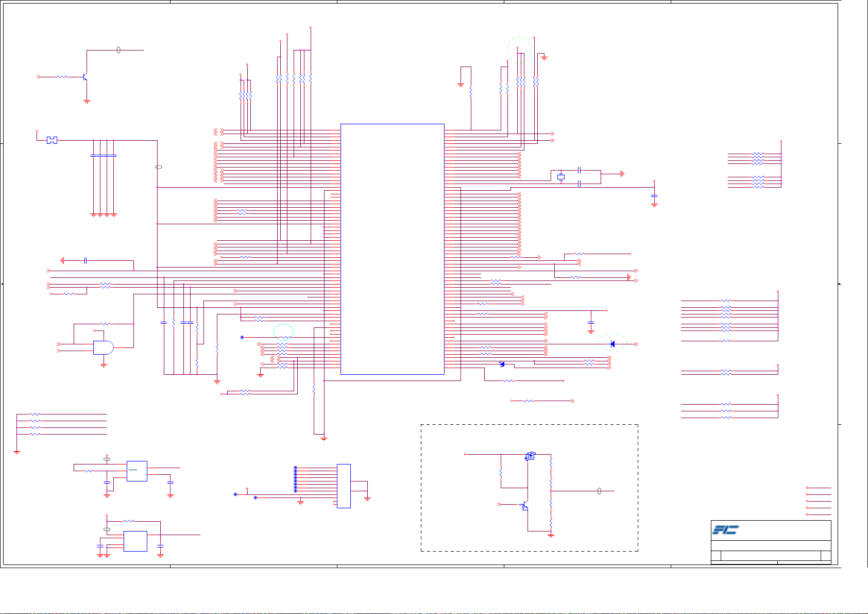Click the pin-header connector block
The width and height of the screenshot is (868, 614).
point(344,486)
